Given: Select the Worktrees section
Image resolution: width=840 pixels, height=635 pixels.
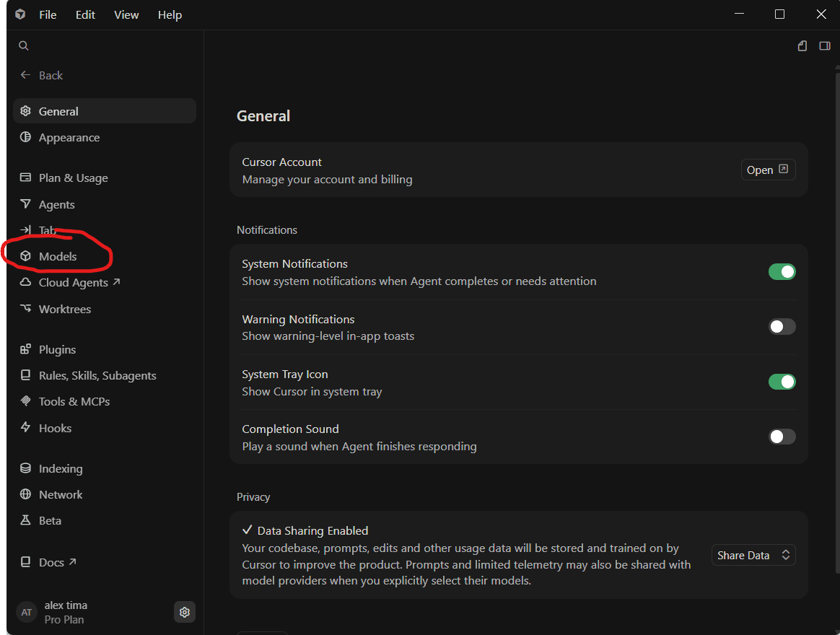Looking at the screenshot, I should coord(105,309).
